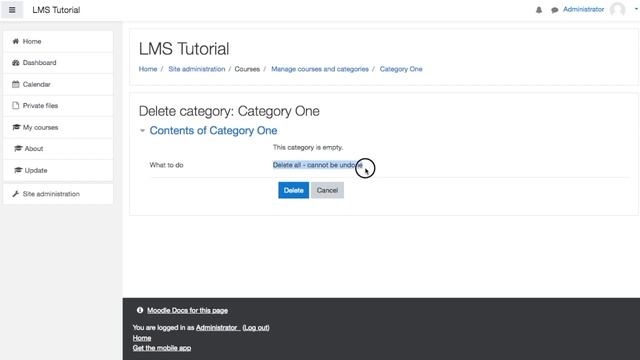Open Private files in the sidebar
This screenshot has width=640, height=360.
click(x=58, y=106)
